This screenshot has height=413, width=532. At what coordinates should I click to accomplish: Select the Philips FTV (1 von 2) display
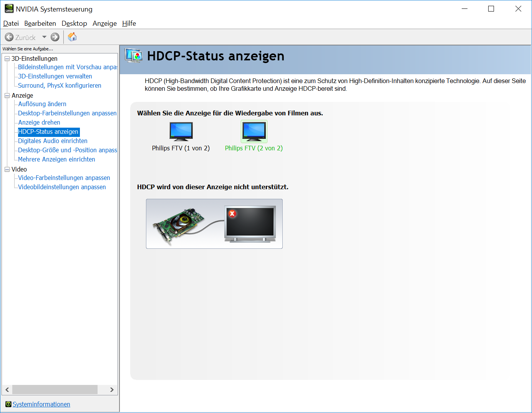tap(181, 131)
